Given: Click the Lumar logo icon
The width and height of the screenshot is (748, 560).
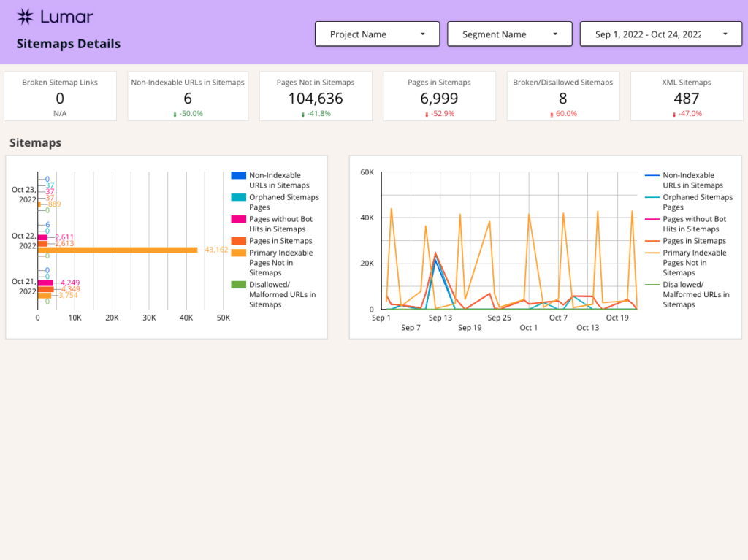Looking at the screenshot, I should click(26, 16).
